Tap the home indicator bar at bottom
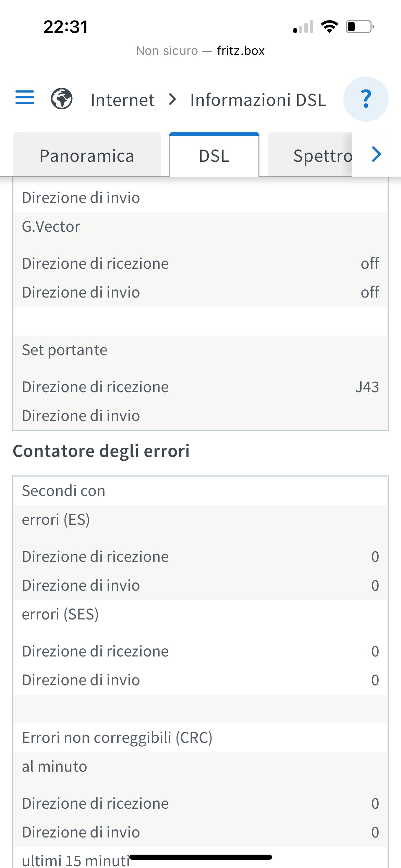The height and width of the screenshot is (868, 401). 200,857
